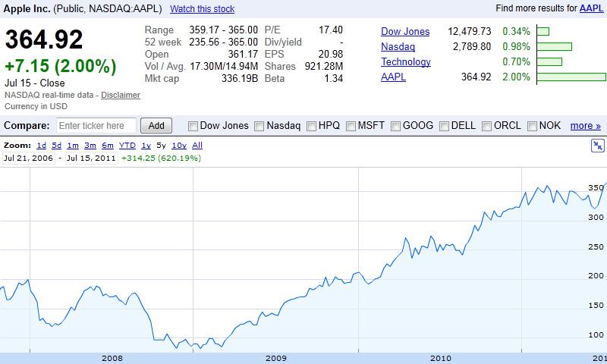Open the Technology sector link
The height and width of the screenshot is (364, 607).
[406, 61]
